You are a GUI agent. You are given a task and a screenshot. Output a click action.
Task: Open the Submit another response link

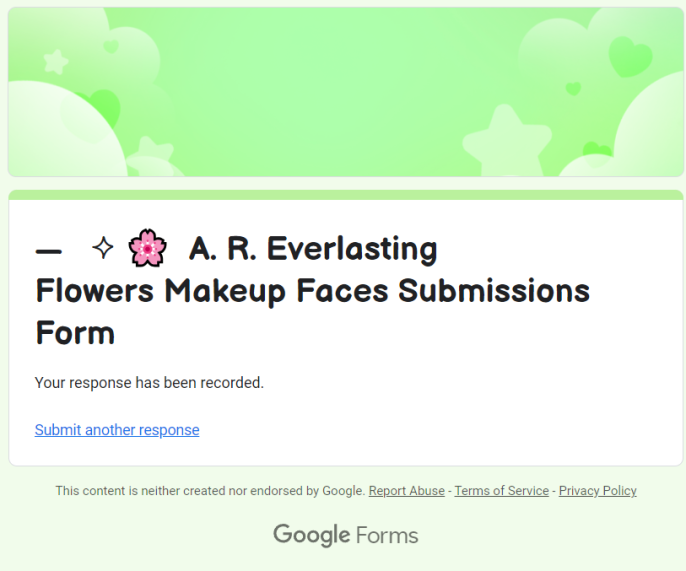click(x=117, y=430)
